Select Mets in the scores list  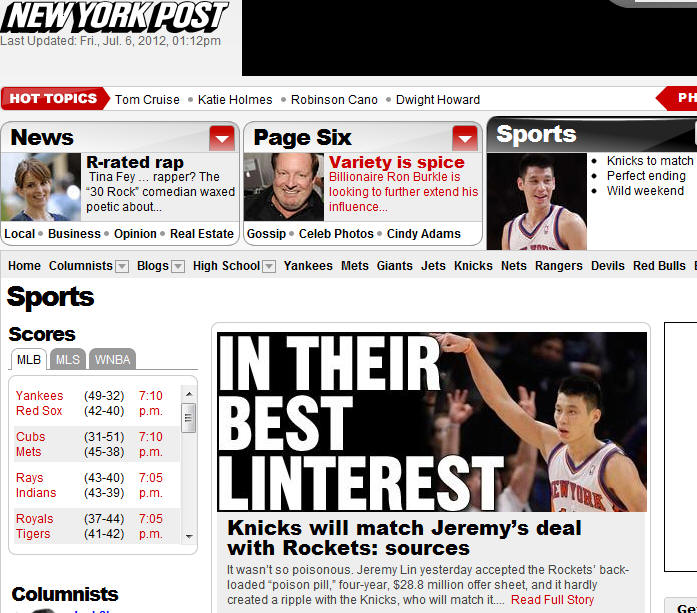tap(28, 452)
